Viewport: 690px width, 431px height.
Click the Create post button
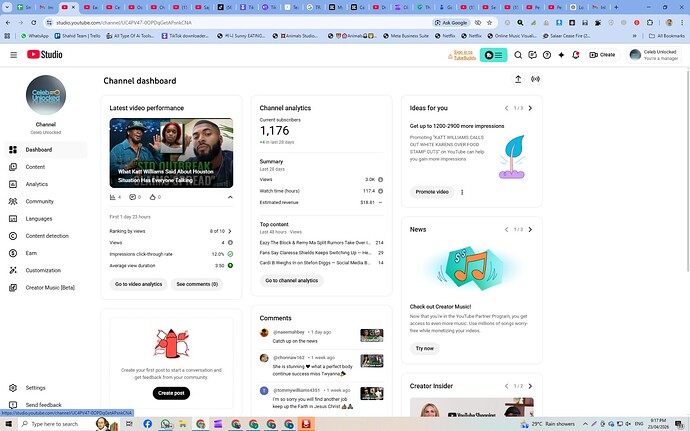point(171,393)
